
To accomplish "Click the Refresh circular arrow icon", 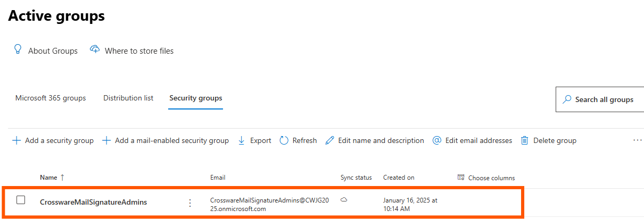I will [x=284, y=140].
